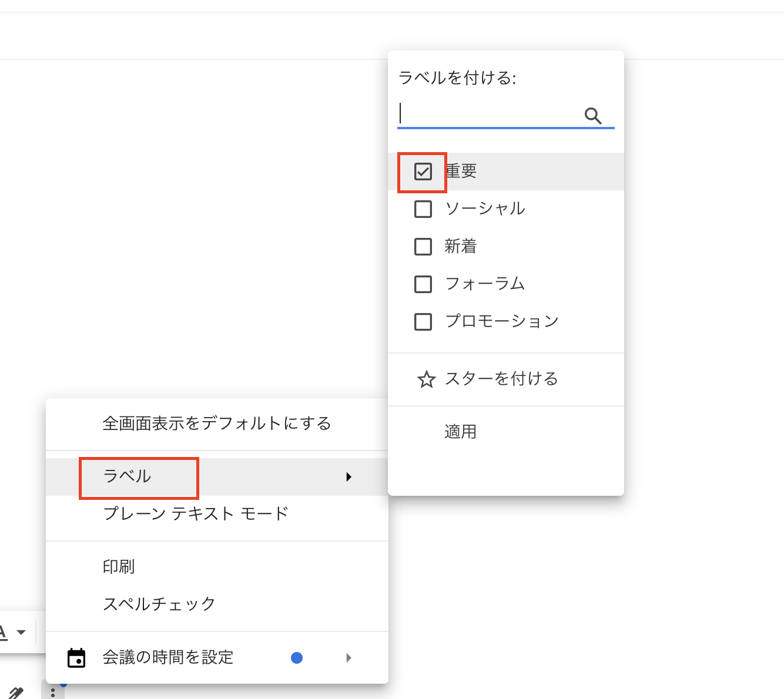Tick the フォーラム label checkbox
Viewport: 784px width, 699px height.
423,284
